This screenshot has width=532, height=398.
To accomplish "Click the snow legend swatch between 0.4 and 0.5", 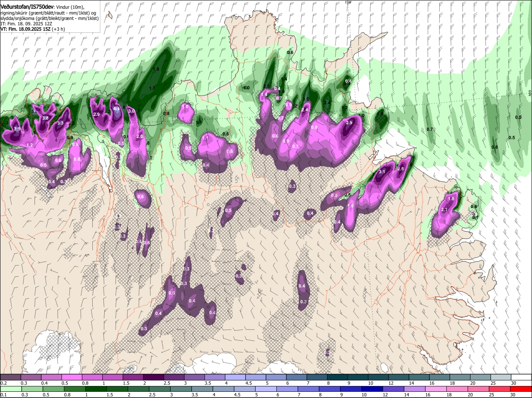I will point(51,377).
